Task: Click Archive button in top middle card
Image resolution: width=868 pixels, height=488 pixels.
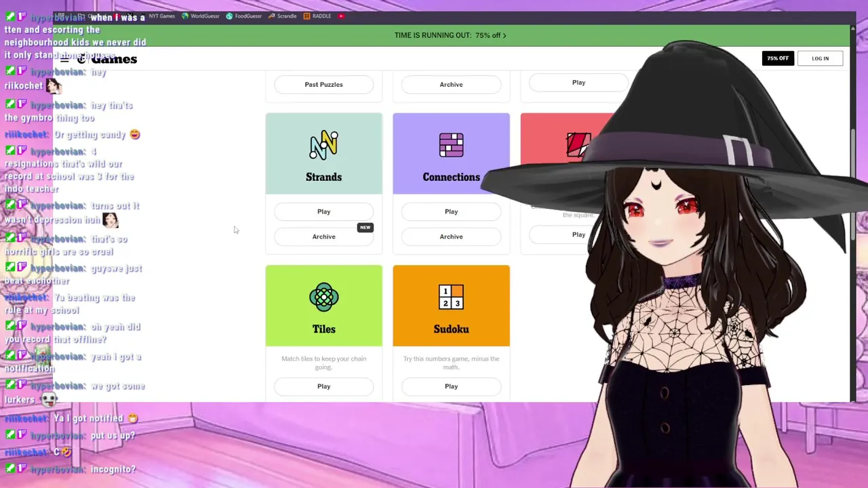Action: pyautogui.click(x=451, y=85)
